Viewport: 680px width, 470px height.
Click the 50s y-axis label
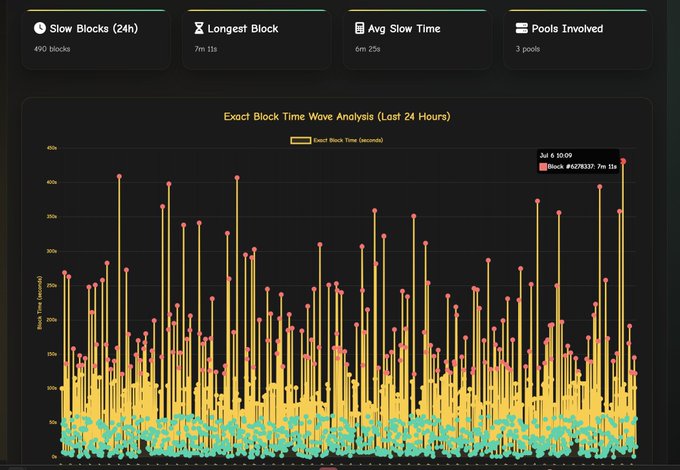pos(53,422)
